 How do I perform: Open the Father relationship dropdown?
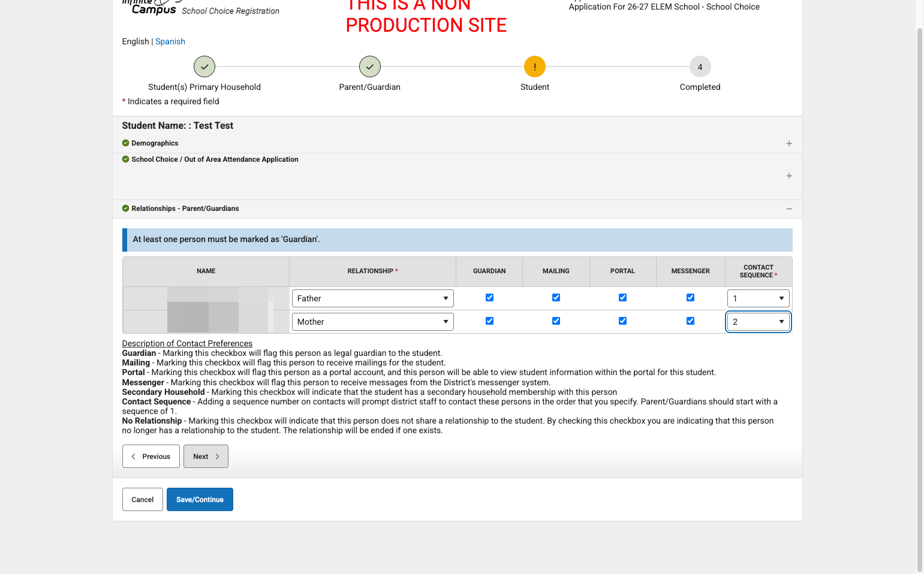point(372,298)
